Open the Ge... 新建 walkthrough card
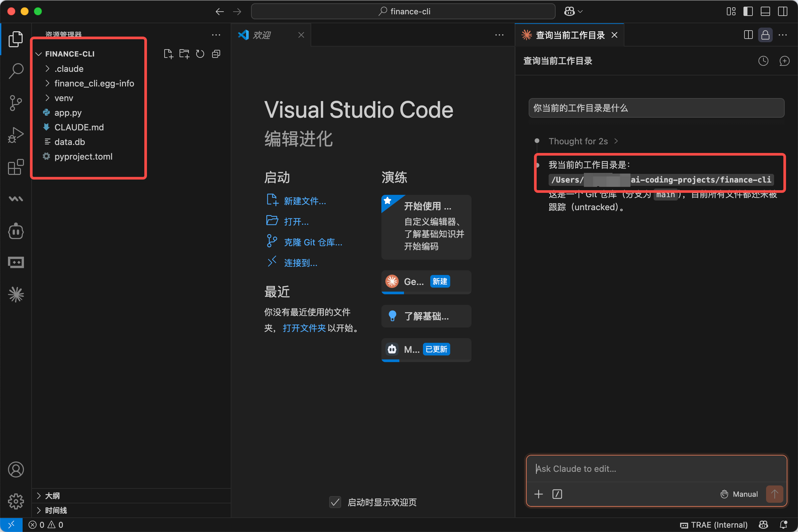The height and width of the screenshot is (532, 798). 426,282
